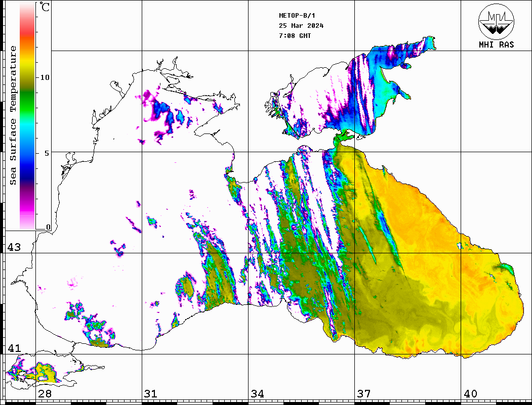Click the Sea Surface Temperature legend title

[13, 115]
